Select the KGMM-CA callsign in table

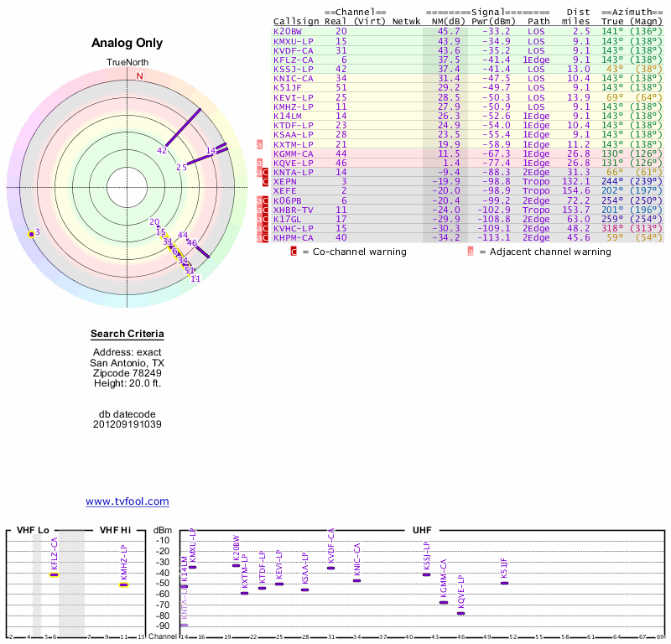(293, 154)
